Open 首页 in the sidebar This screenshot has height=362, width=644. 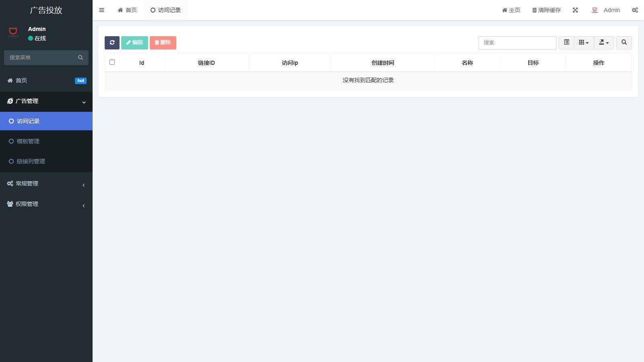click(46, 80)
